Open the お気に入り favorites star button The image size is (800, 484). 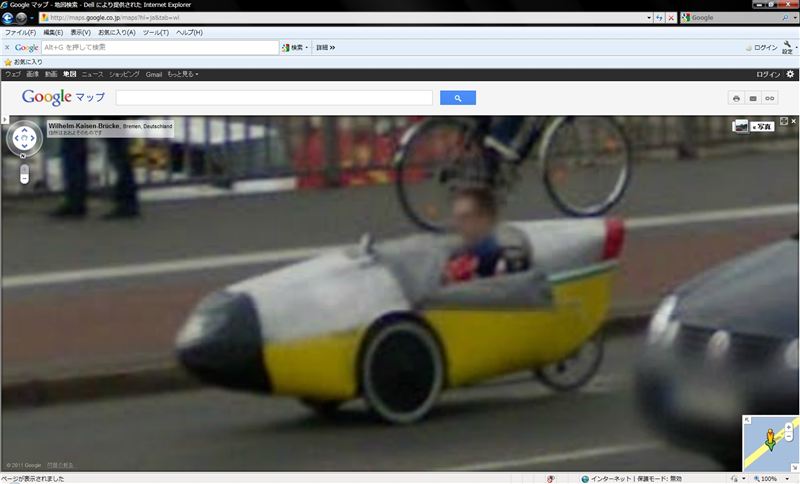23,62
